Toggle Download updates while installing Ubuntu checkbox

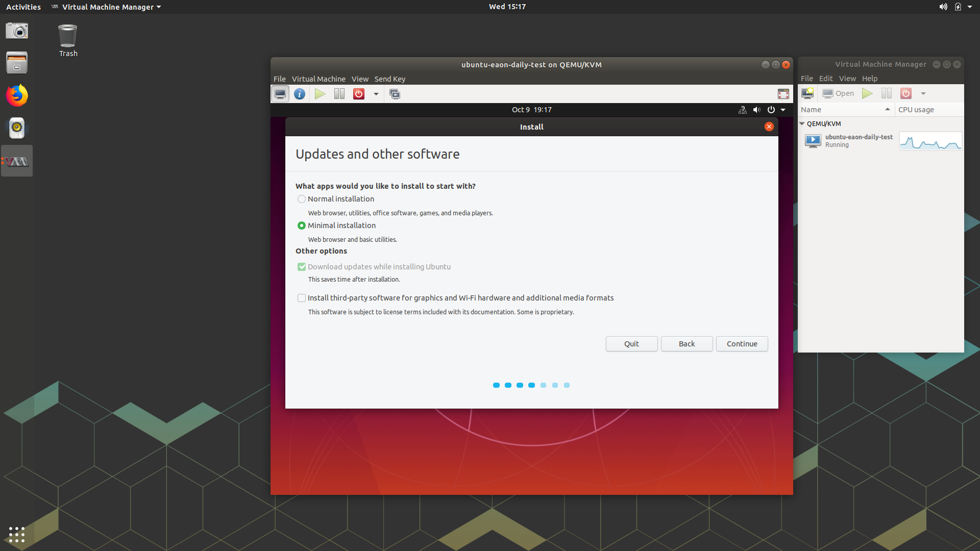point(302,267)
